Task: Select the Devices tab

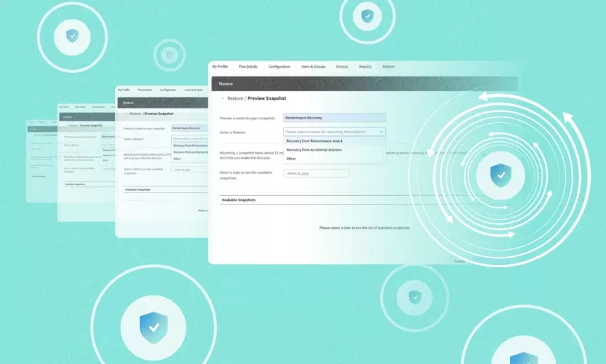Action: (342, 66)
